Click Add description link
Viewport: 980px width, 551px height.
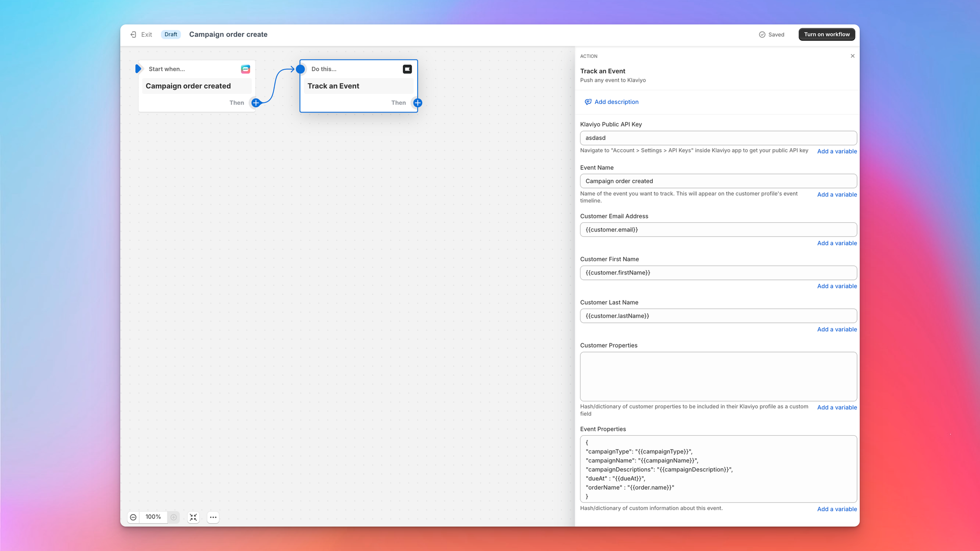pos(616,102)
